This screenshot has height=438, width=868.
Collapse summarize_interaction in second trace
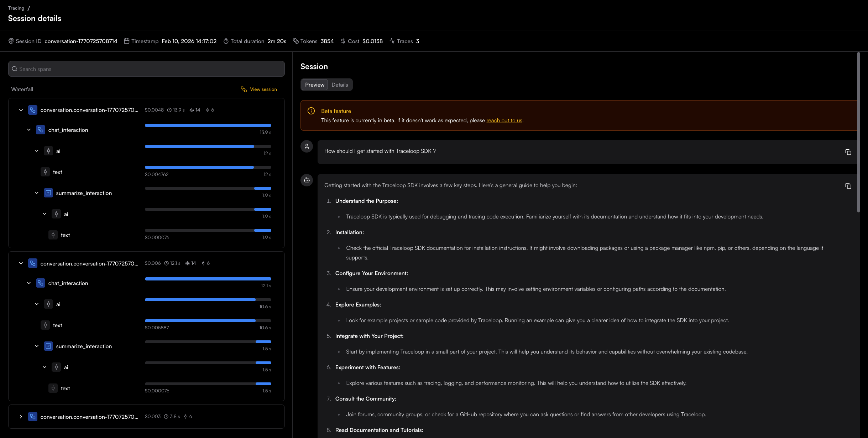pyautogui.click(x=37, y=346)
